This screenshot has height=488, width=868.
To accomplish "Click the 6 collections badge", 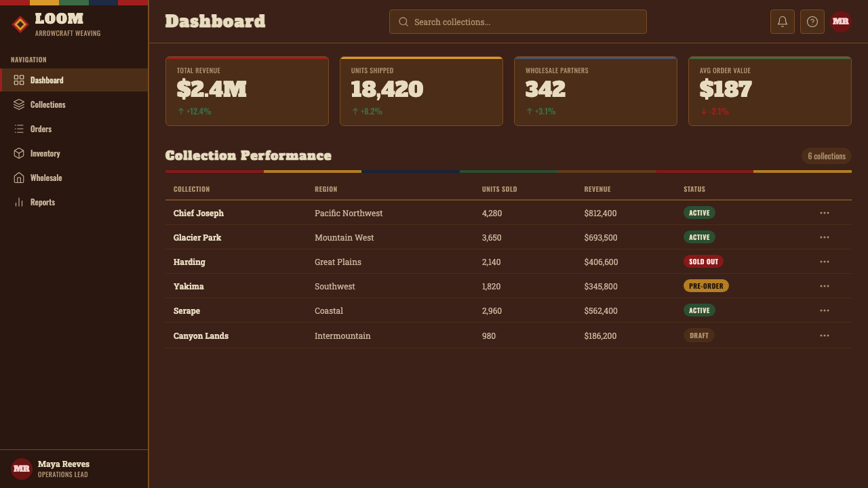I will tap(827, 156).
